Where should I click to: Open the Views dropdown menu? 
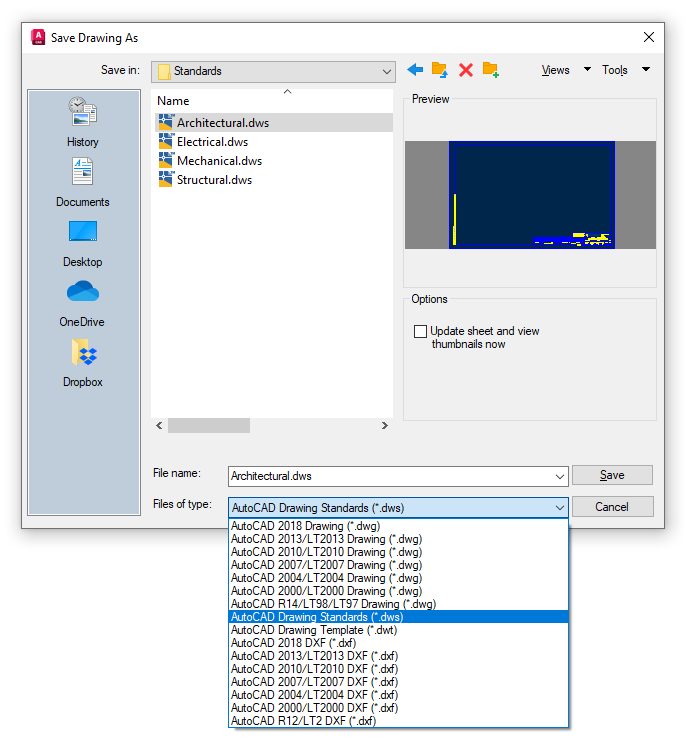tap(566, 70)
